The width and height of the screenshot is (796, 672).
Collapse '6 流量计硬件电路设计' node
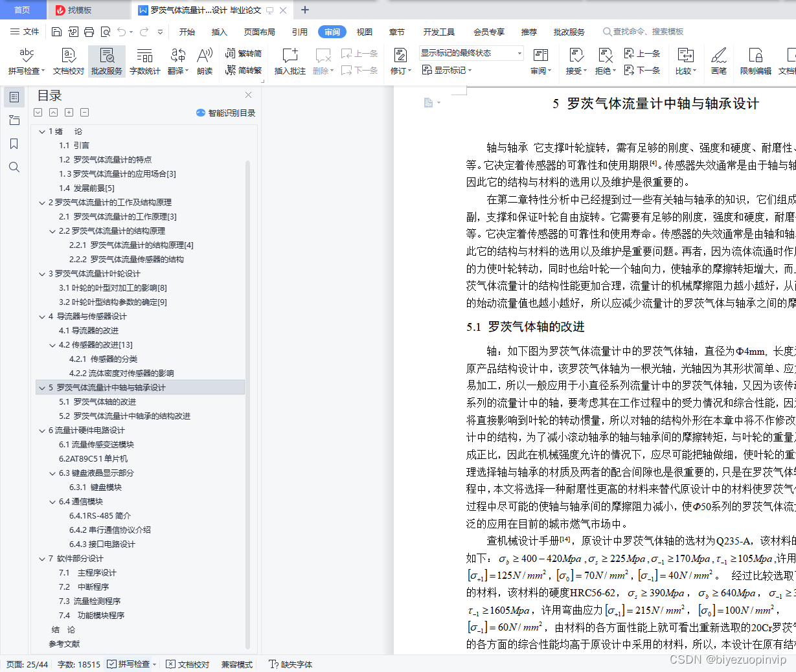click(x=41, y=431)
